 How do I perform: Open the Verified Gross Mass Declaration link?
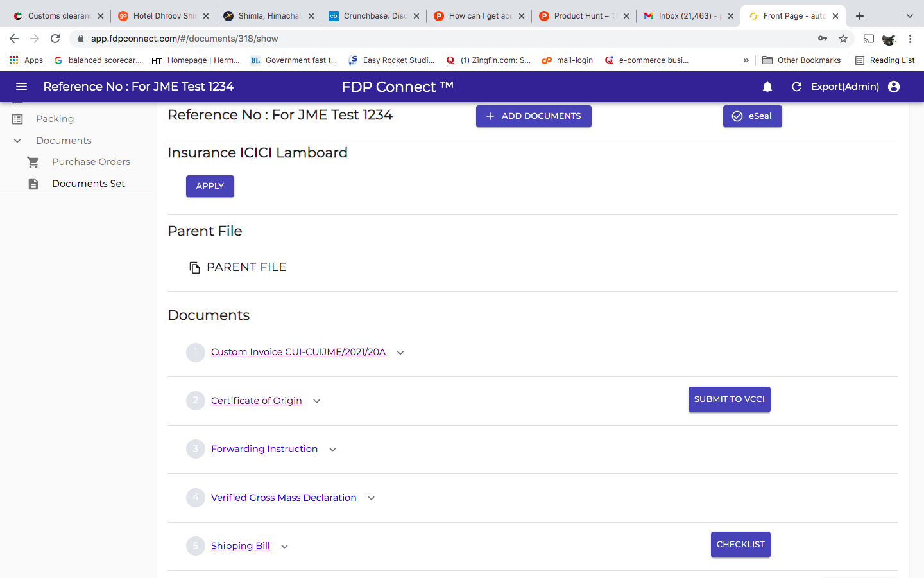pyautogui.click(x=284, y=498)
